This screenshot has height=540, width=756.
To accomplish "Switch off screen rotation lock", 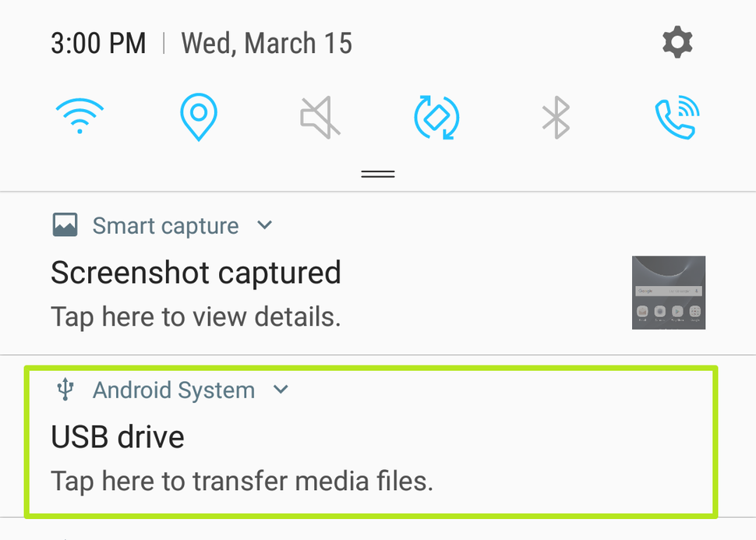I will click(436, 115).
